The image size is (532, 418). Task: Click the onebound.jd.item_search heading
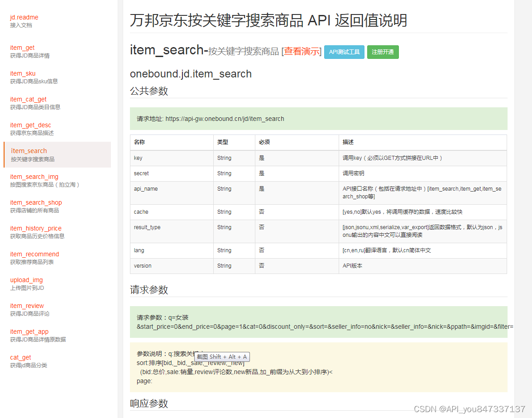tap(191, 74)
